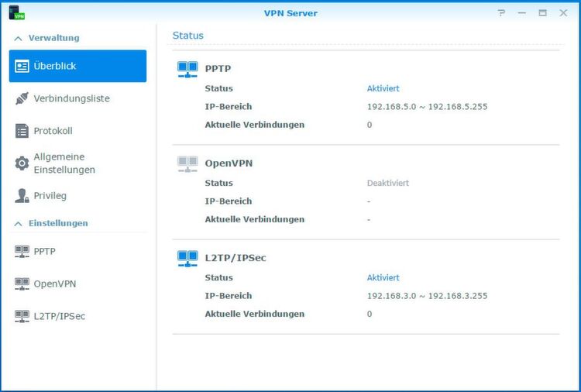
Task: Click the VPN Server window title
Action: click(x=290, y=13)
